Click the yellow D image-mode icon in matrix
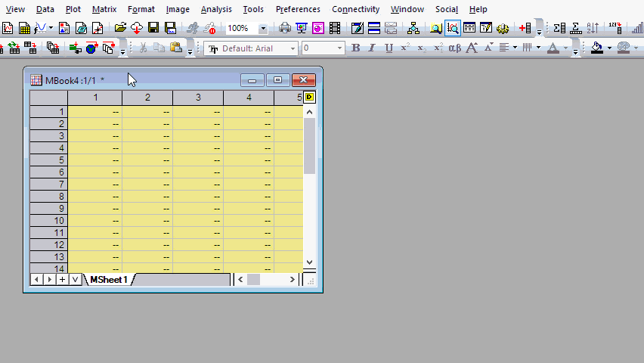Screen dimensions: 644x363 309,98
